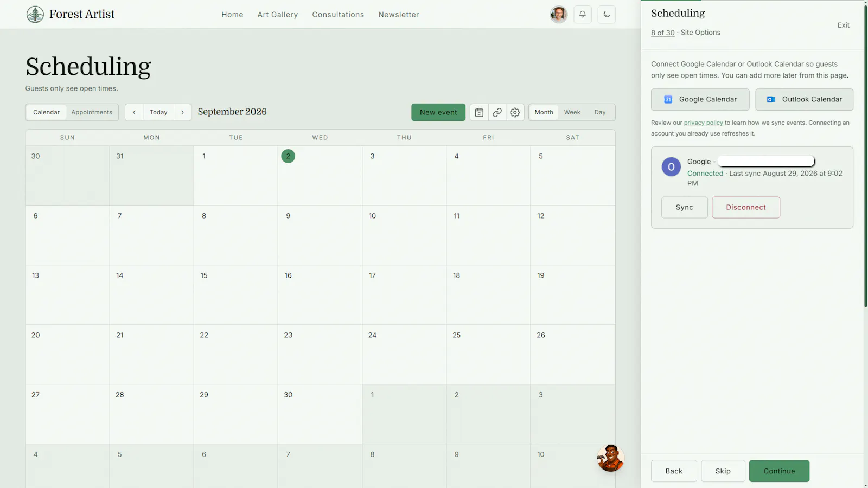Select August 31 calendar cell
Viewport: 868px width, 488px height.
pyautogui.click(x=151, y=176)
